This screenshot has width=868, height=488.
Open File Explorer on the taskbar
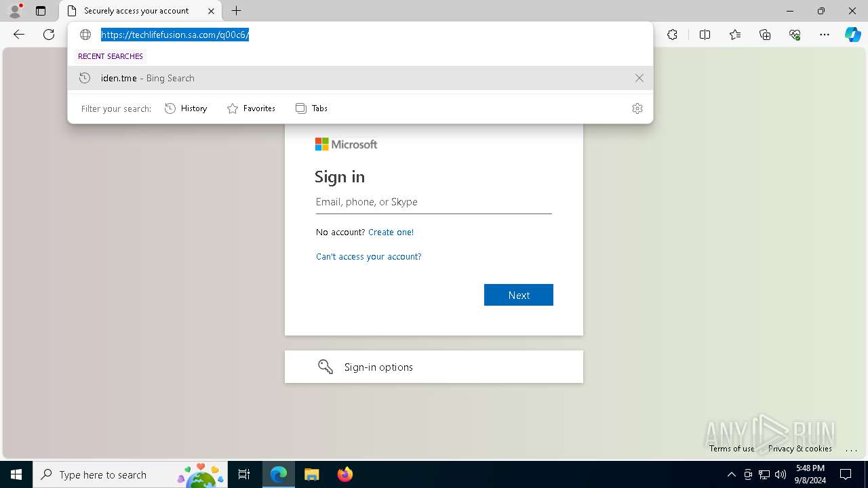coord(312,474)
